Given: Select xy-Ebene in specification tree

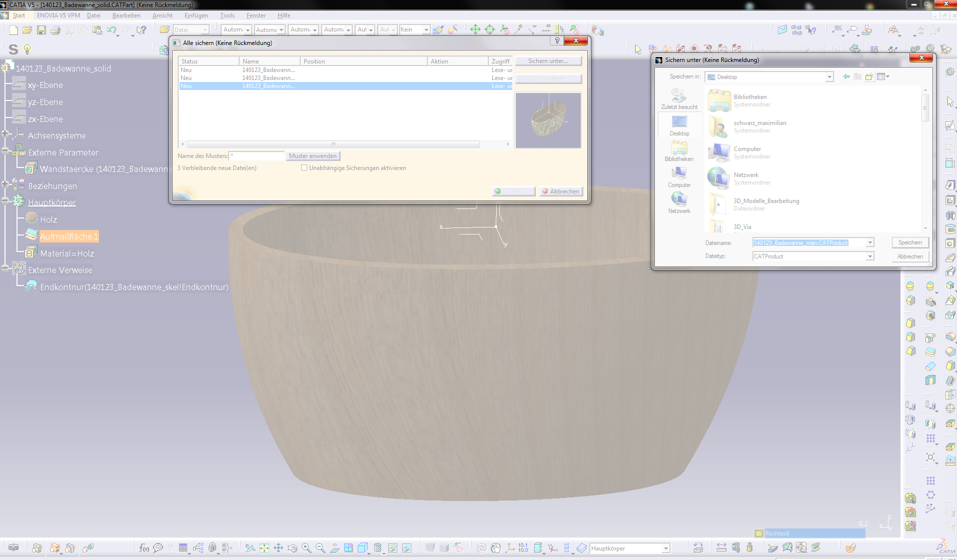Looking at the screenshot, I should (45, 85).
